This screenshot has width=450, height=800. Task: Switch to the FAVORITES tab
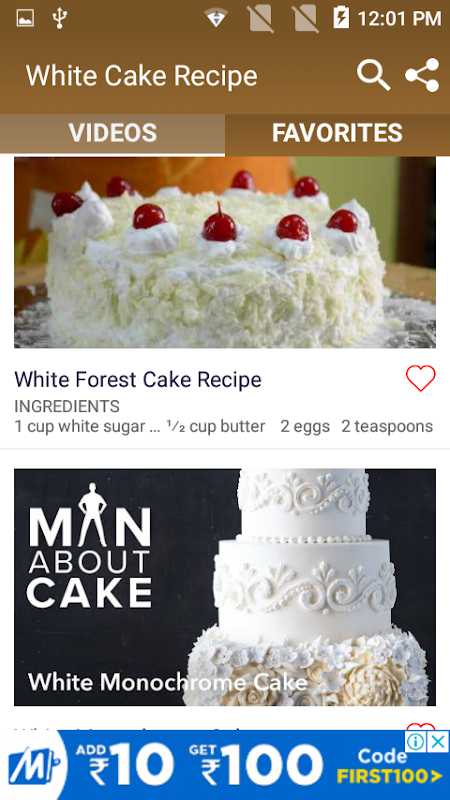337,133
